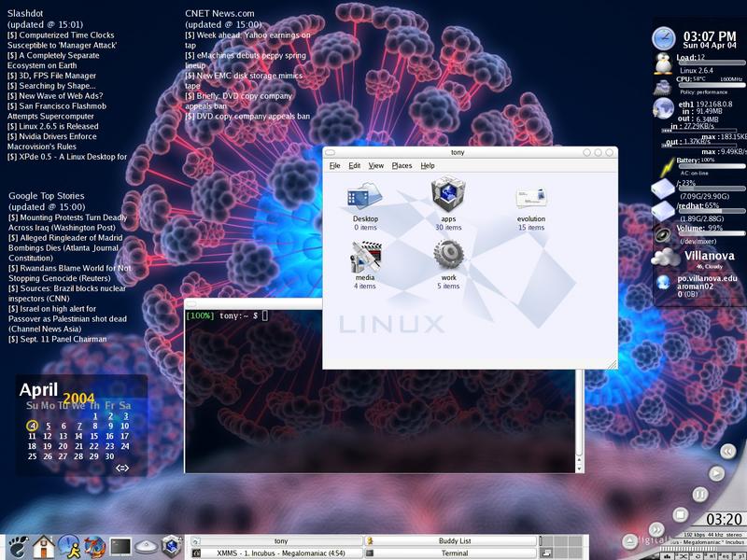Click the terminal window vertical scrollbar

coord(579,414)
